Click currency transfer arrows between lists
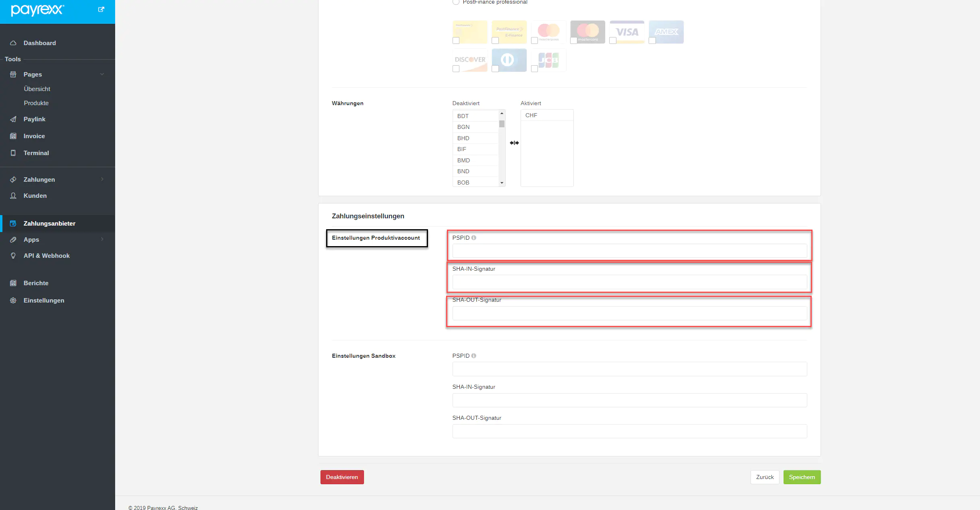Viewport: 980px width, 510px height. click(x=514, y=143)
